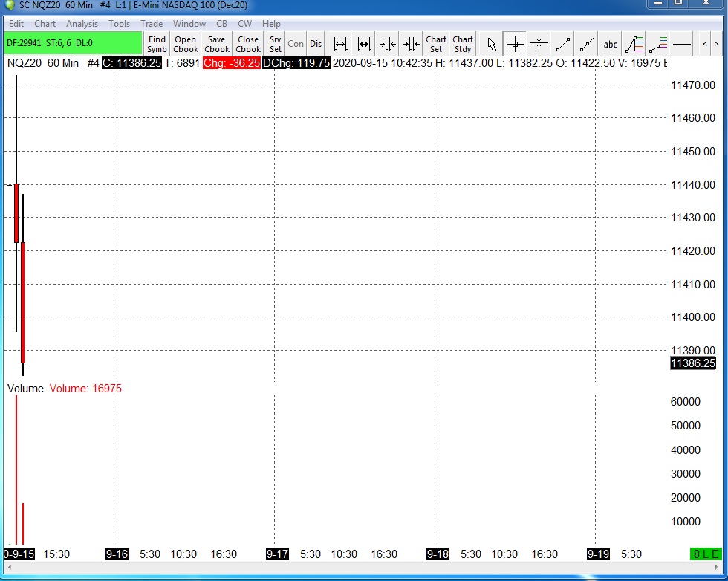
Task: Select the abc text tool
Action: 610,44
